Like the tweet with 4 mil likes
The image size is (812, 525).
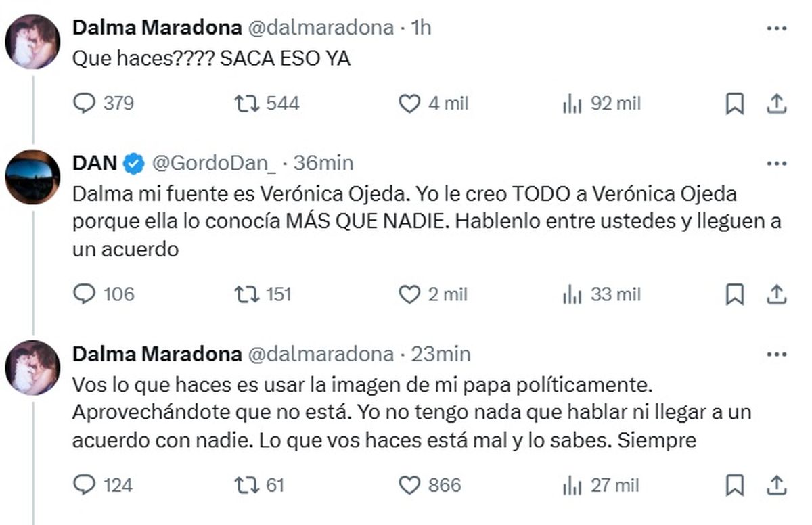(x=409, y=104)
